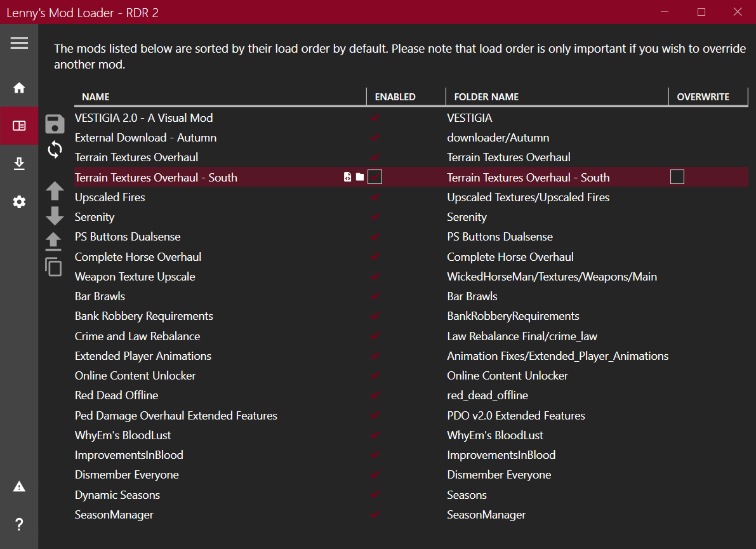Move the selected mod up in load order
Screen dimensions: 756x549
(x=55, y=190)
